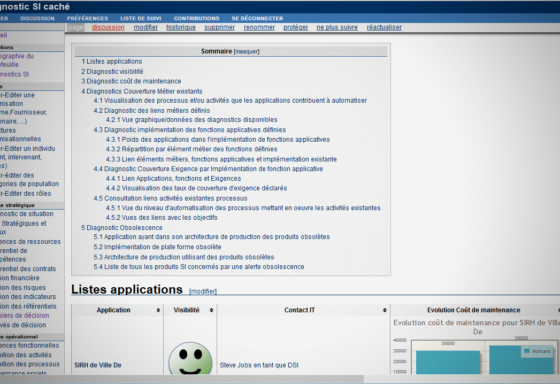The image size is (560, 384).
Task: Click the réactualiser tab
Action: click(x=384, y=28)
